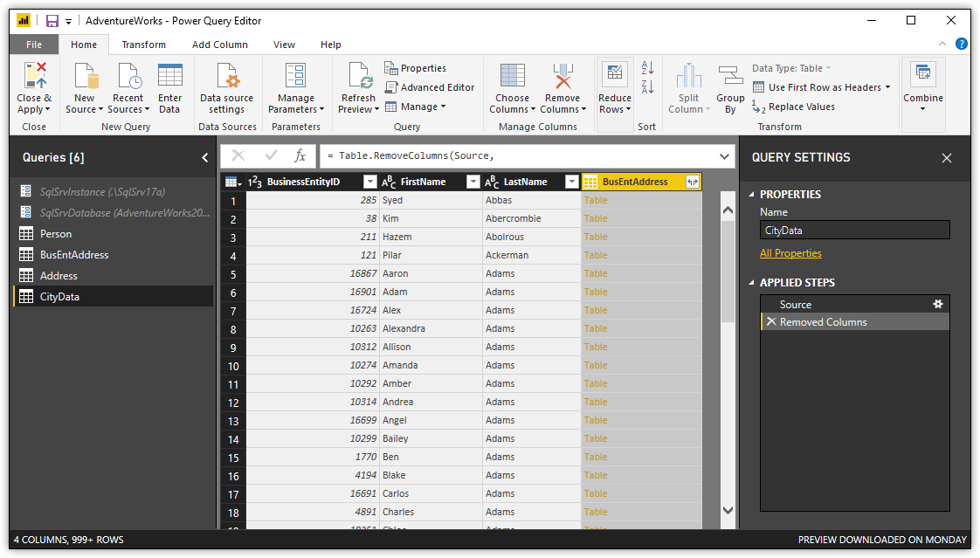
Task: Click the Table cell in Syed's row
Action: [641, 201]
